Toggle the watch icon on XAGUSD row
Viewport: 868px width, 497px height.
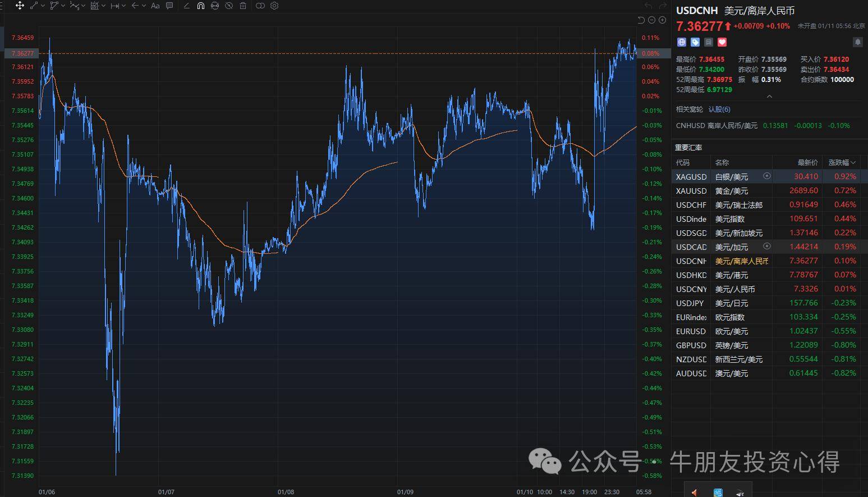[x=767, y=176]
